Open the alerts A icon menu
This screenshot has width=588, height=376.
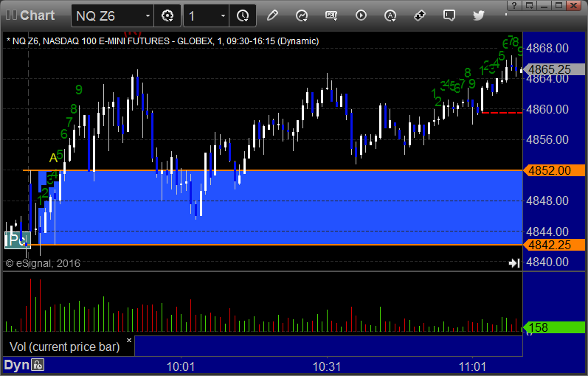coord(390,15)
